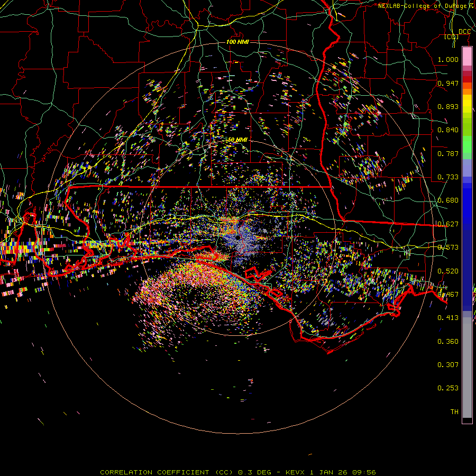Click the 100 NMI range ring label
The width and height of the screenshot is (476, 476).
[x=237, y=42]
